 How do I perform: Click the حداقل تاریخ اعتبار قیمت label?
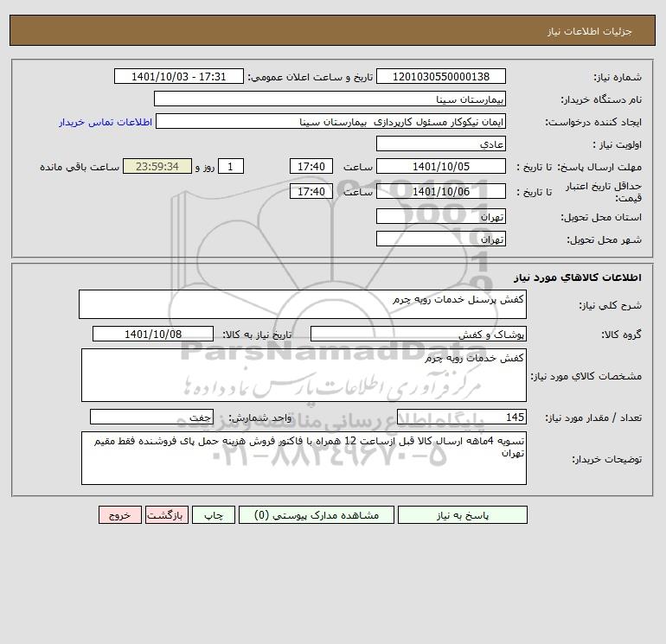pos(603,192)
